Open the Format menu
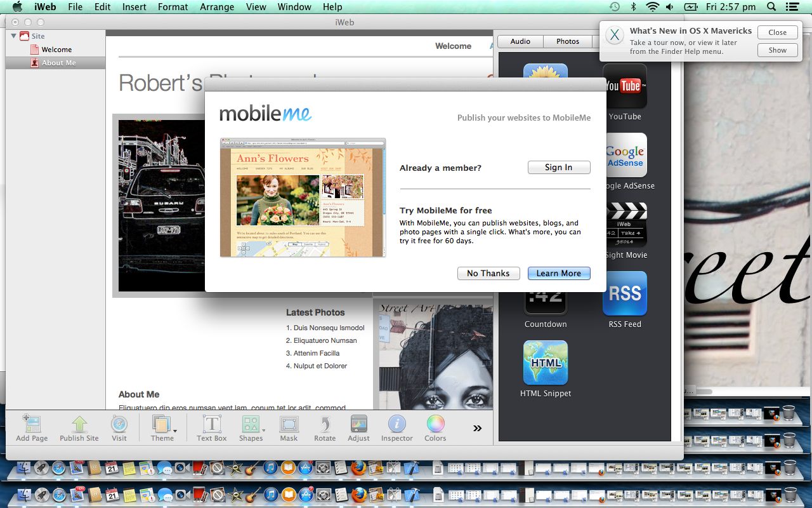This screenshot has height=508, width=812. [173, 7]
